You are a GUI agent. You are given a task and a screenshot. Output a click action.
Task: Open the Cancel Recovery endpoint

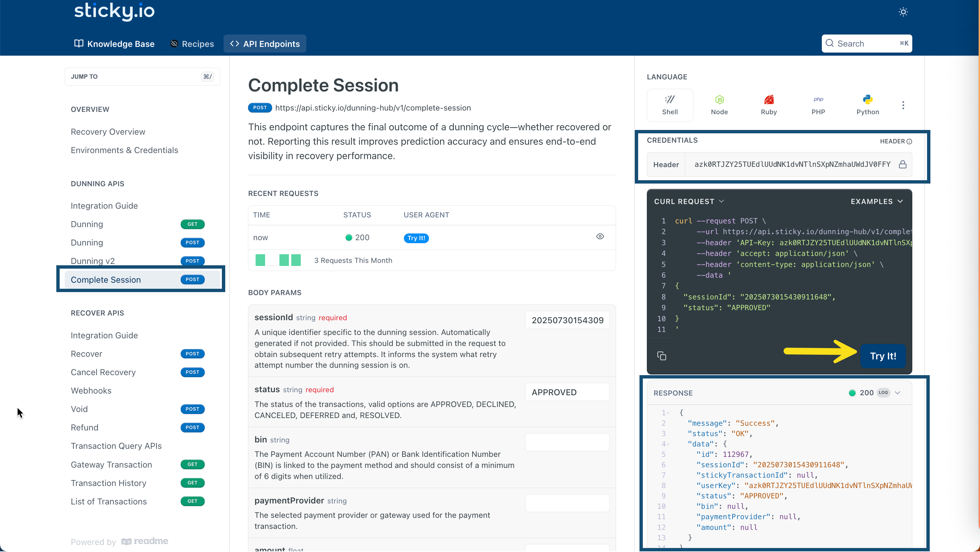[138, 372]
